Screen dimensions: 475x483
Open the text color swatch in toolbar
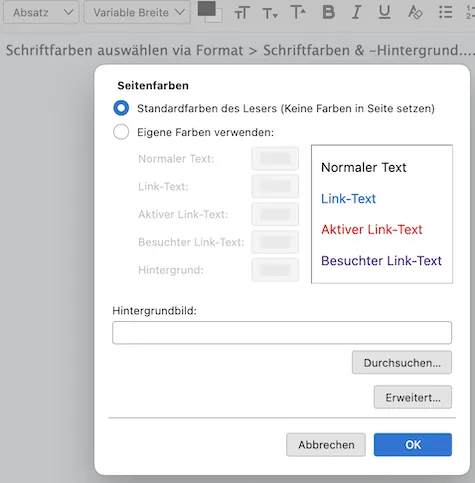tap(207, 9)
